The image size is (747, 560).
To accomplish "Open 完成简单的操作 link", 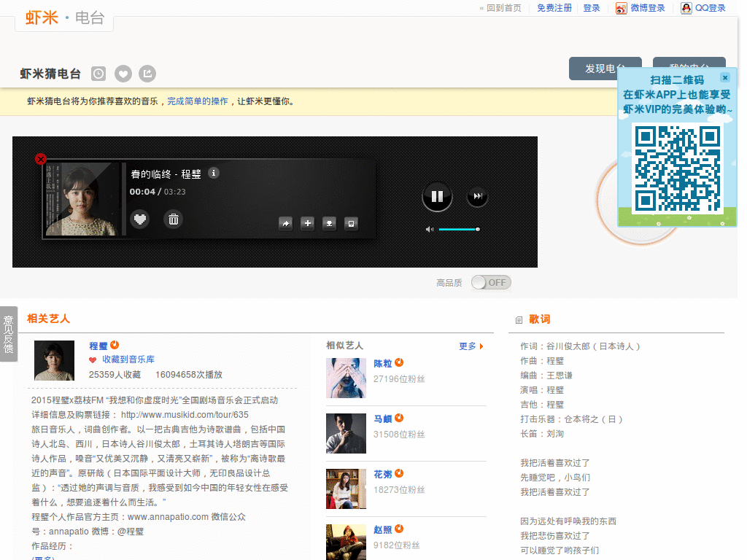I will tap(197, 101).
